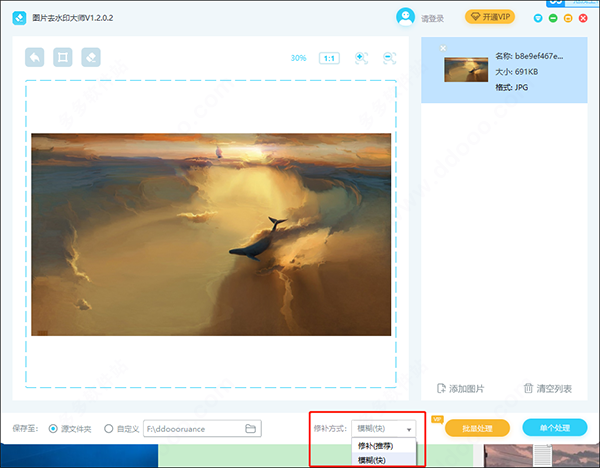Click the 开通VIP button
Screen dimensions: 600x468
pos(490,17)
